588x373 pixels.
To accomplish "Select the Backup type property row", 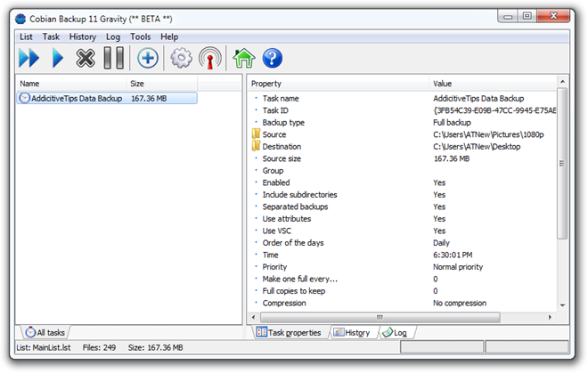I will coord(403,122).
